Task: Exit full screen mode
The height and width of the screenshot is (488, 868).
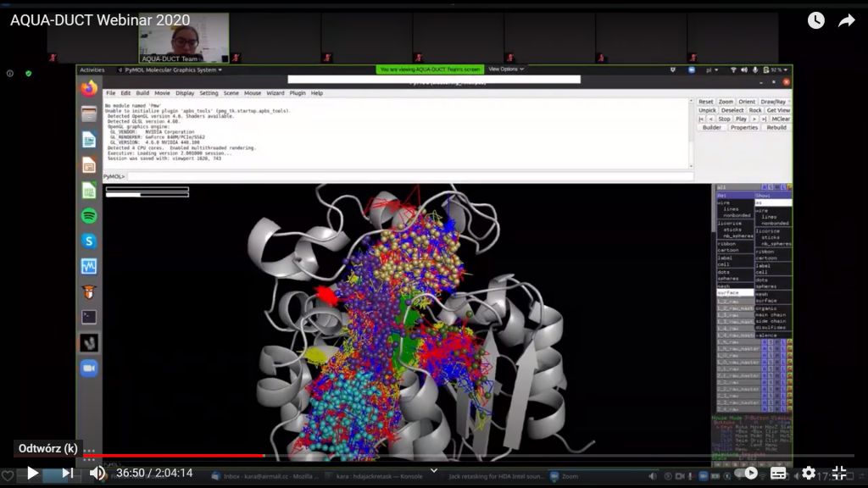Action: (839, 473)
